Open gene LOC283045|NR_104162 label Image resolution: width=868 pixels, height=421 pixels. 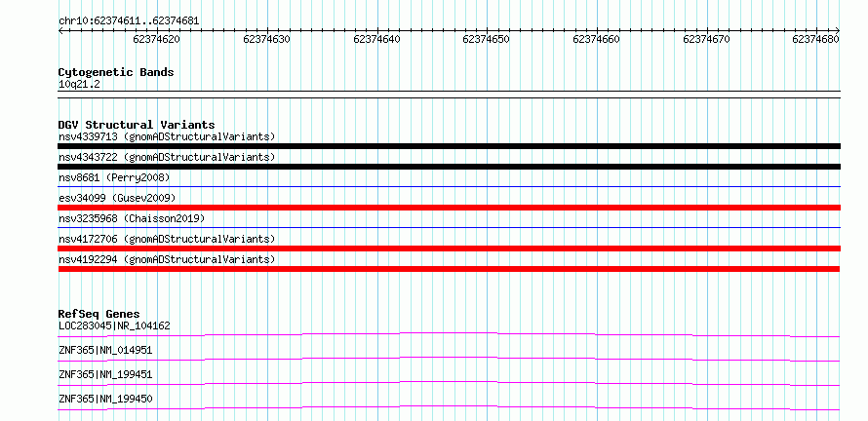tap(114, 325)
